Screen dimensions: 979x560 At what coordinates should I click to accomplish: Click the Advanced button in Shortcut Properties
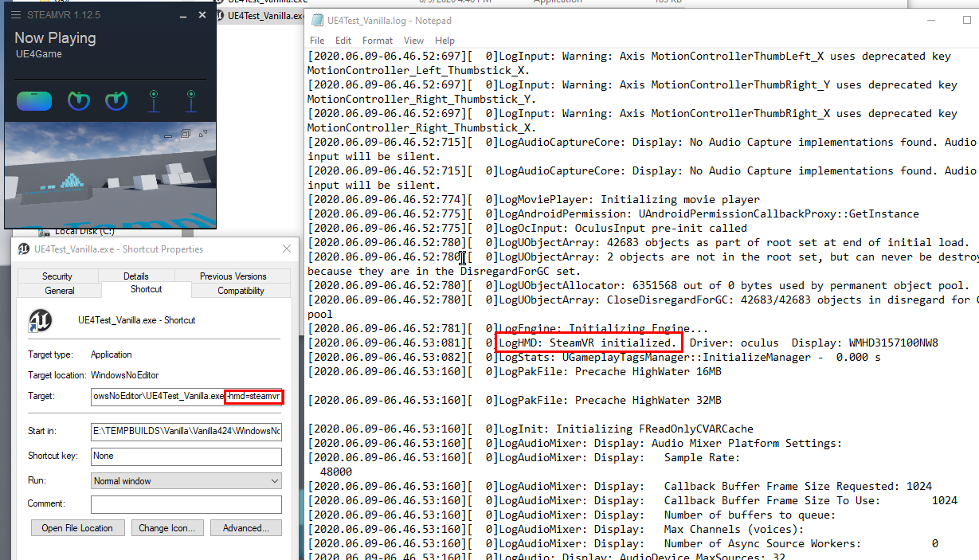click(245, 527)
